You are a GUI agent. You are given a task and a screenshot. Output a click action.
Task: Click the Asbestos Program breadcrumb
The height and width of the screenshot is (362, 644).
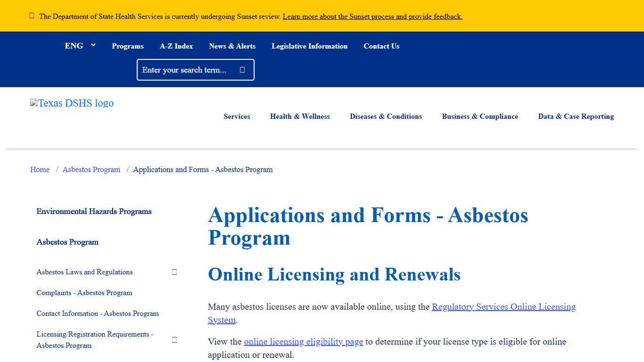(91, 169)
